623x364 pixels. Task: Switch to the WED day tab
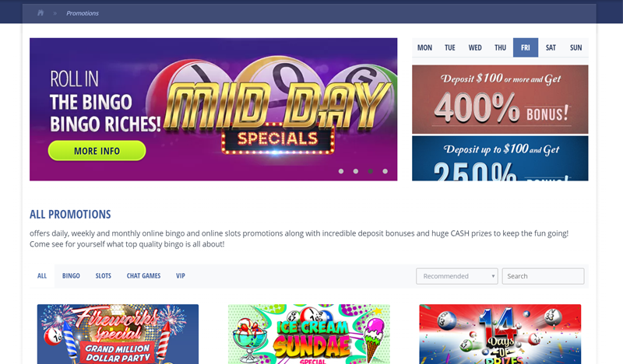(x=475, y=47)
